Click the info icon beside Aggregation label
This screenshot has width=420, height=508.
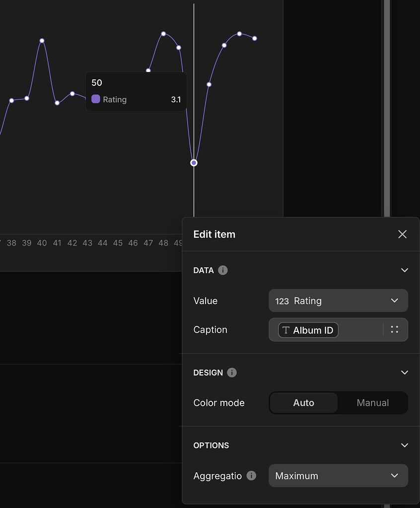click(252, 476)
